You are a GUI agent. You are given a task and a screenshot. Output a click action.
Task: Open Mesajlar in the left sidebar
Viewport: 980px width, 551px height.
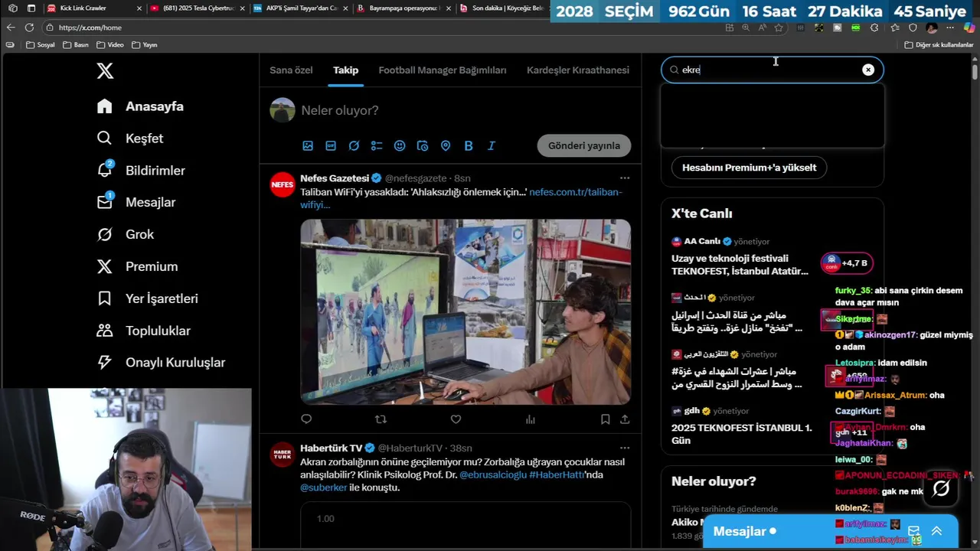click(x=136, y=203)
